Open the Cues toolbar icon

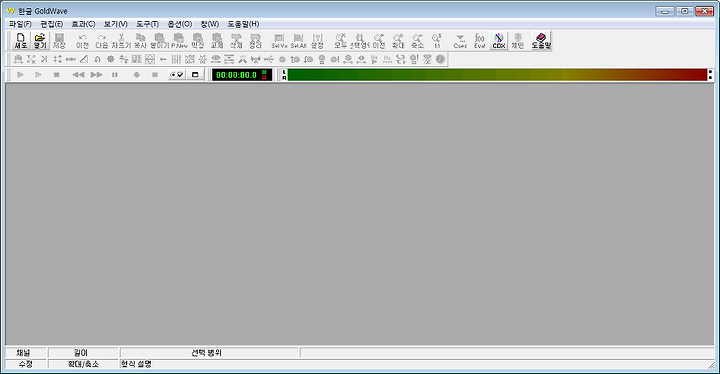click(x=460, y=41)
